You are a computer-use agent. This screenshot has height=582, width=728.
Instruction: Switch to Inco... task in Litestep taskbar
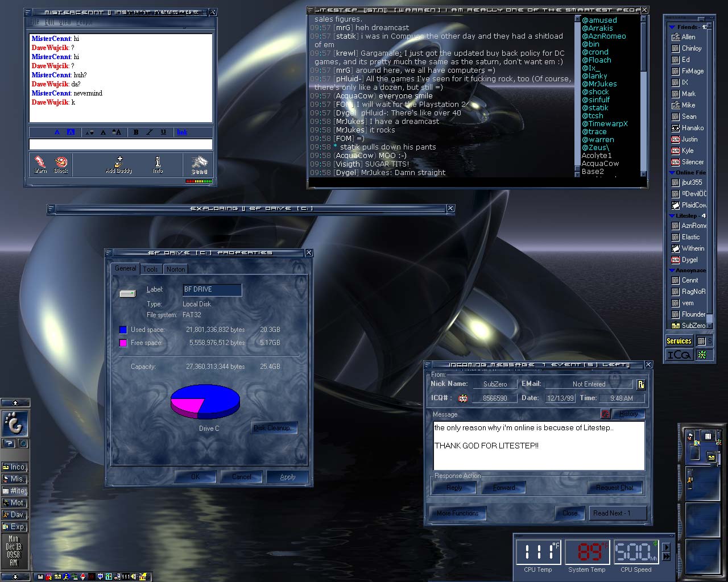[x=15, y=467]
